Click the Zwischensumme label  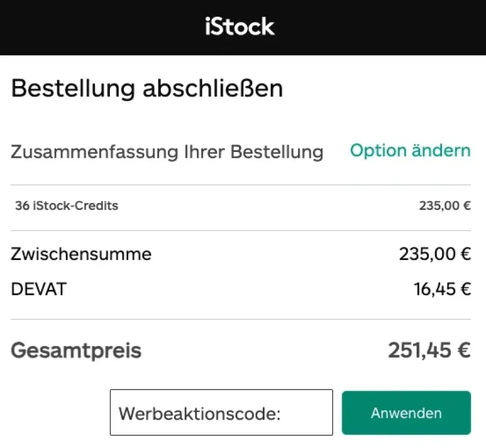[x=81, y=254]
